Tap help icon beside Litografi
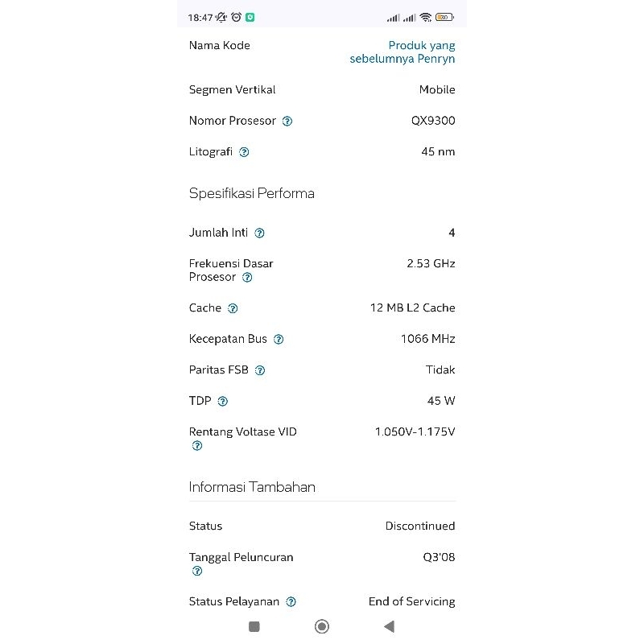644x644 pixels. click(245, 152)
